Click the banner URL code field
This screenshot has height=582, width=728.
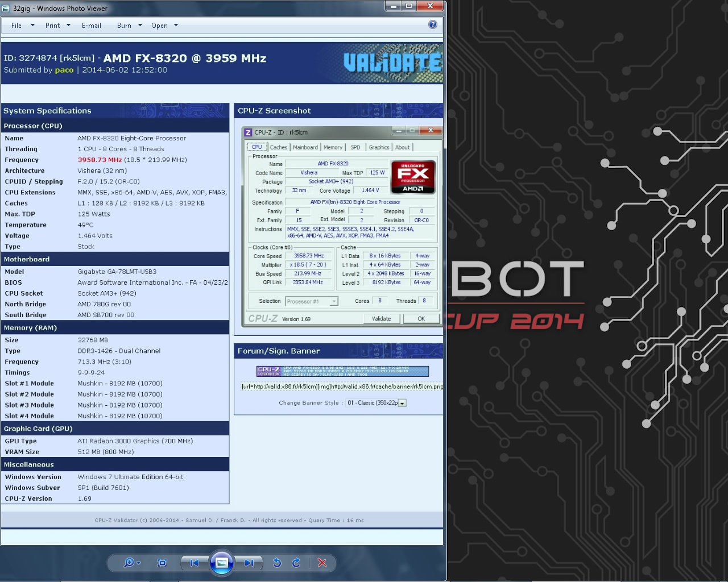(x=342, y=386)
